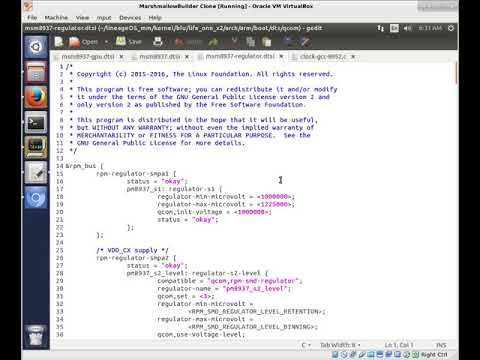
Task: Click the RPM_SMD_REGULATOR_LEVEL_BINNING value
Action: point(253,327)
